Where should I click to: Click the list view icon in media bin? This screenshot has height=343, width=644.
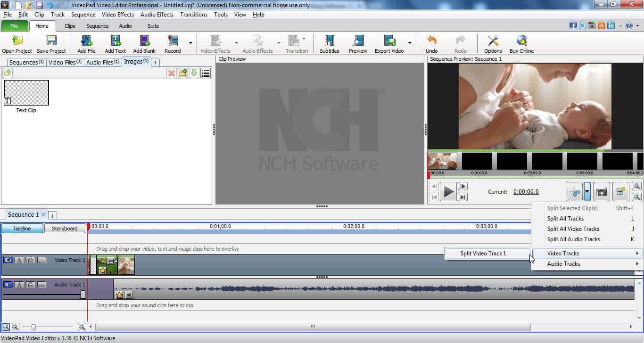point(206,73)
